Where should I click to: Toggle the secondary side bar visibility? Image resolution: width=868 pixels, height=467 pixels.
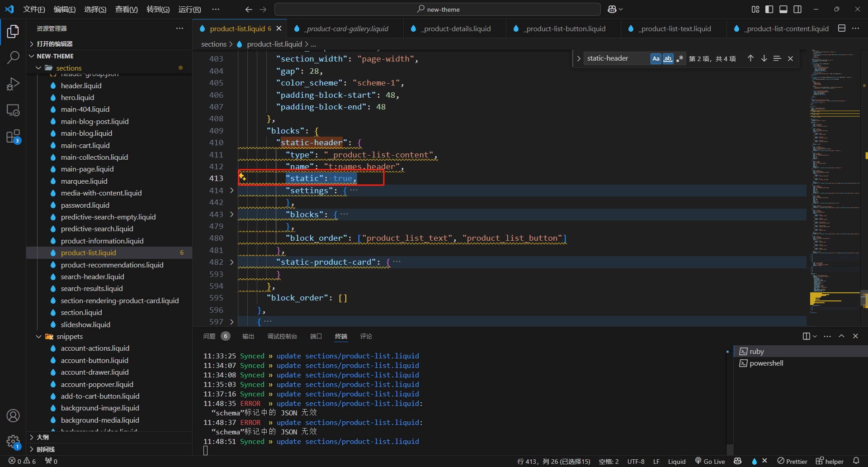(x=797, y=9)
